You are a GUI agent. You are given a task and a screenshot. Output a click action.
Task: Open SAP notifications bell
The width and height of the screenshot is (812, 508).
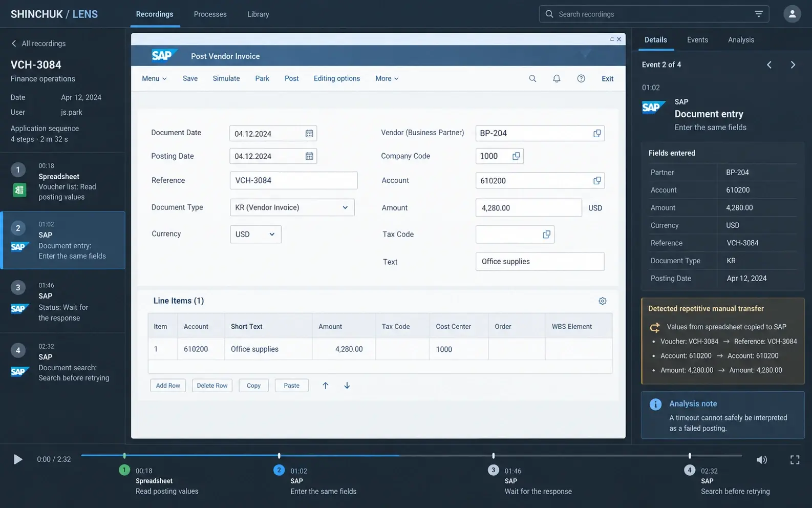click(x=557, y=78)
